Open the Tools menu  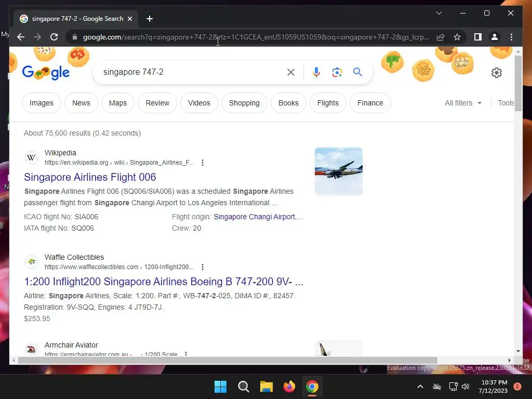click(506, 103)
